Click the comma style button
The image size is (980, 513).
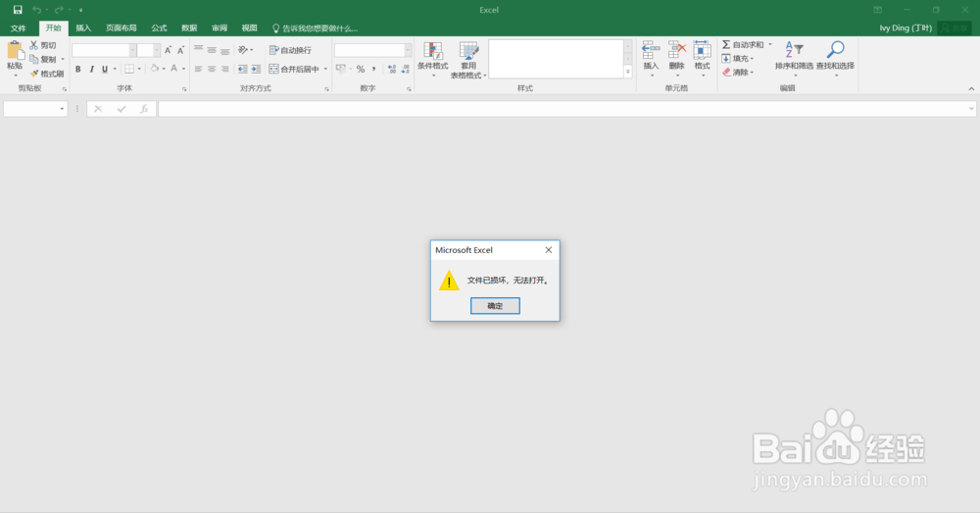[373, 69]
